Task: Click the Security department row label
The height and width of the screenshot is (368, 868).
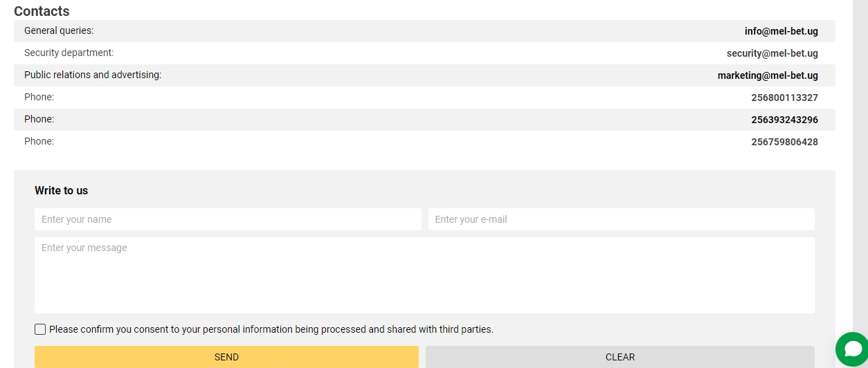Action: (69, 53)
